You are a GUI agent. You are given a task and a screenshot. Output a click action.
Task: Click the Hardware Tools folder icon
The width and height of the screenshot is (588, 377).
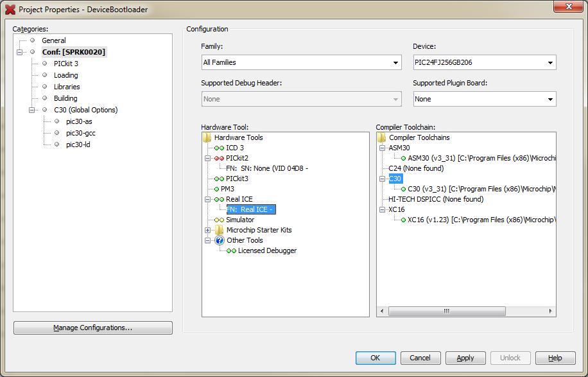click(207, 137)
